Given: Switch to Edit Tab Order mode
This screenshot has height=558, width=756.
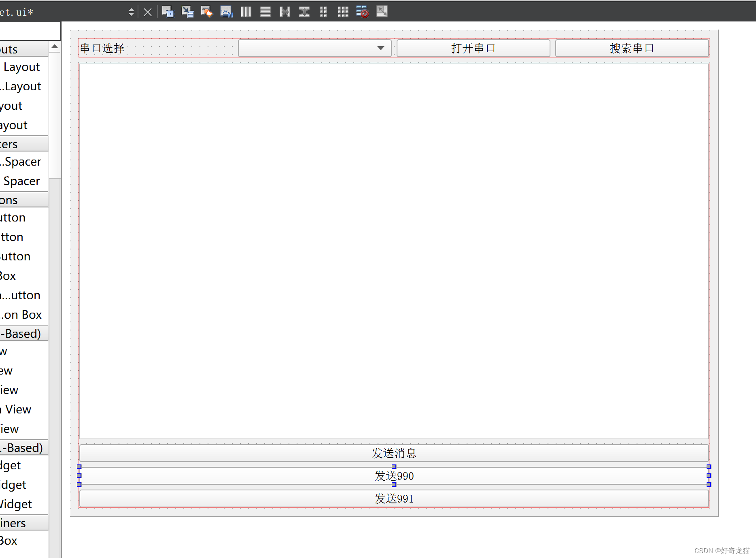Looking at the screenshot, I should pos(226,12).
